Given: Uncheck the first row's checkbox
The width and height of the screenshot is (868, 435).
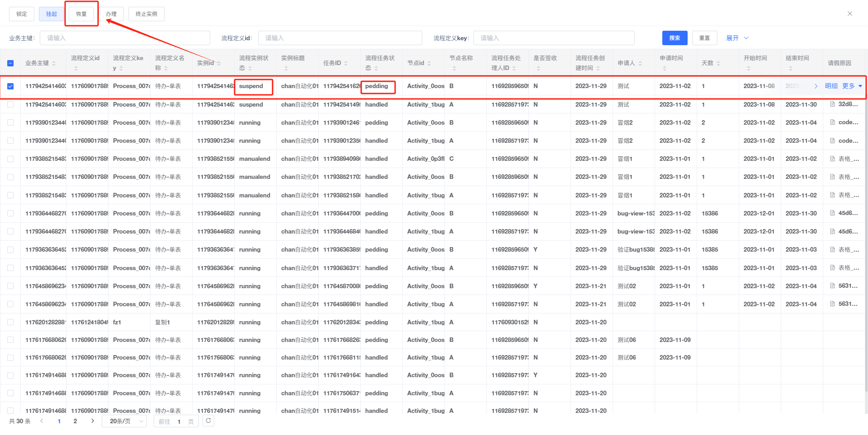Looking at the screenshot, I should pyautogui.click(x=10, y=86).
